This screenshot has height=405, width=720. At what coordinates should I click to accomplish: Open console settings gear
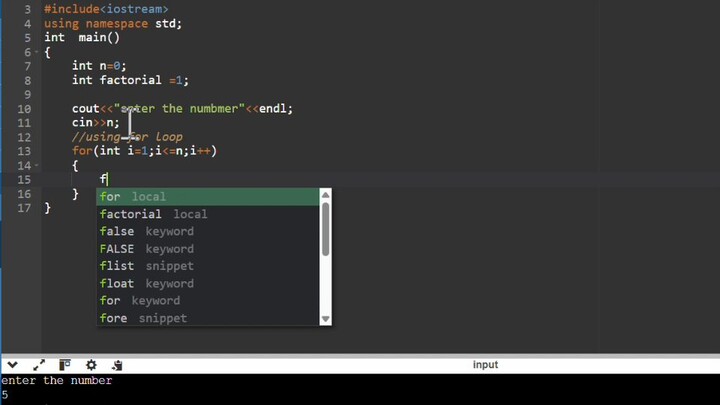point(91,365)
